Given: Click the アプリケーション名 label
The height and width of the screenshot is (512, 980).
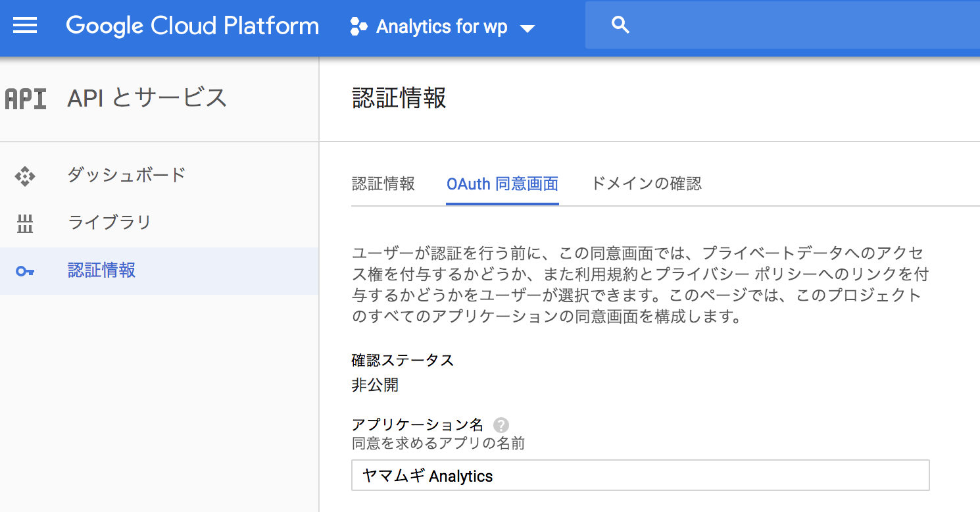Looking at the screenshot, I should coord(418,424).
